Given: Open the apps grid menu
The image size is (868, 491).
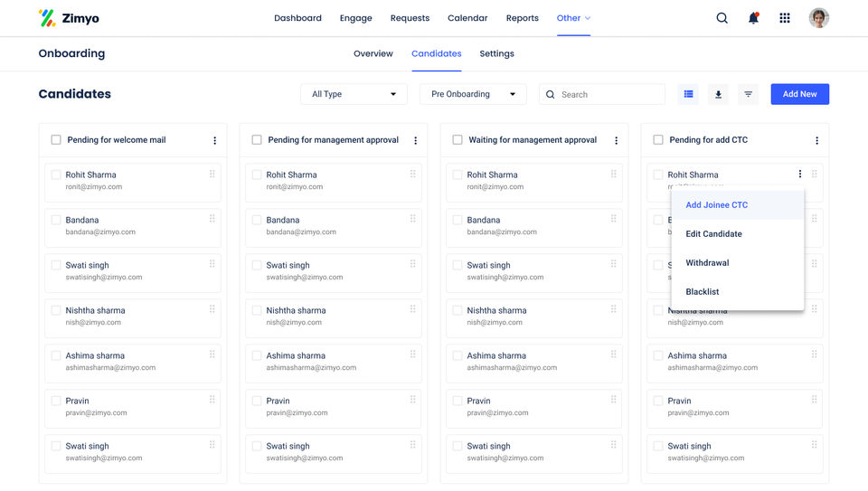Looking at the screenshot, I should click(785, 18).
